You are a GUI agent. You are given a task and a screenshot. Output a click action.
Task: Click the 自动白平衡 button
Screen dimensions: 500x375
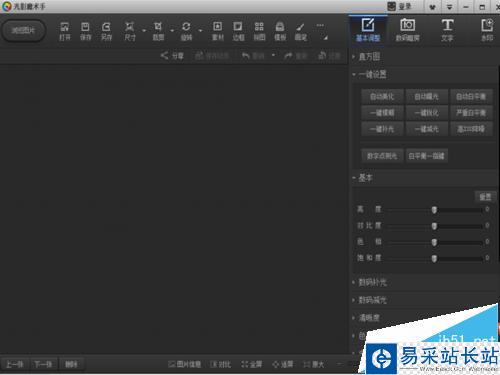point(471,97)
